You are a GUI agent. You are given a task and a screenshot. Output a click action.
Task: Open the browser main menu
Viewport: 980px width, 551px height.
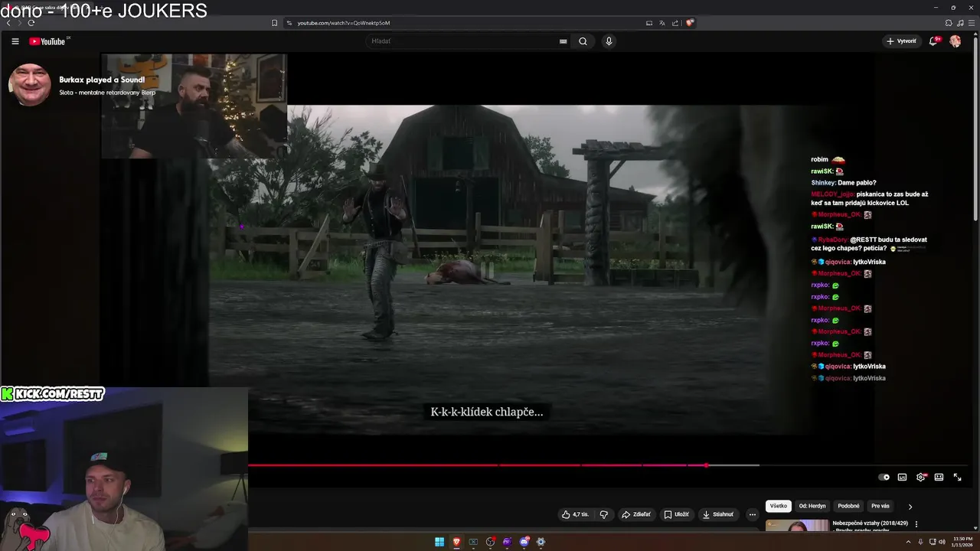(972, 23)
